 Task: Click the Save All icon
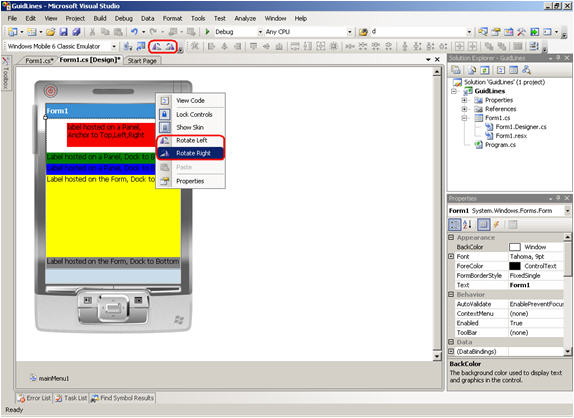(76, 32)
